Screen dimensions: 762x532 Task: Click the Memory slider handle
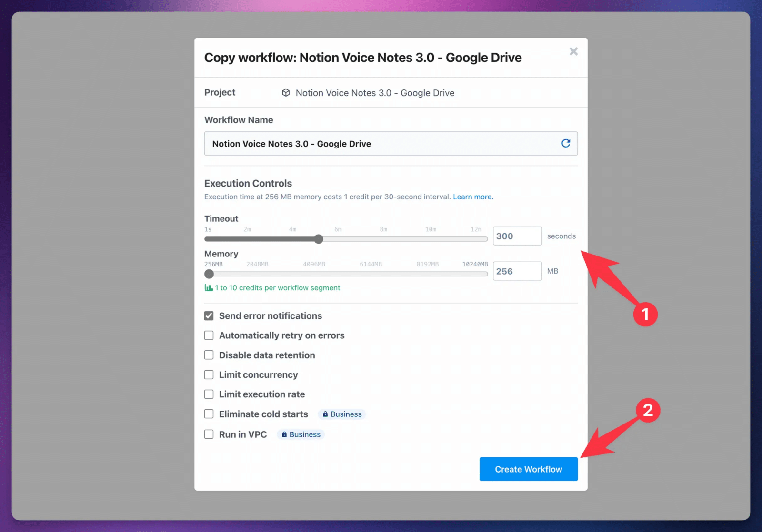tap(209, 274)
